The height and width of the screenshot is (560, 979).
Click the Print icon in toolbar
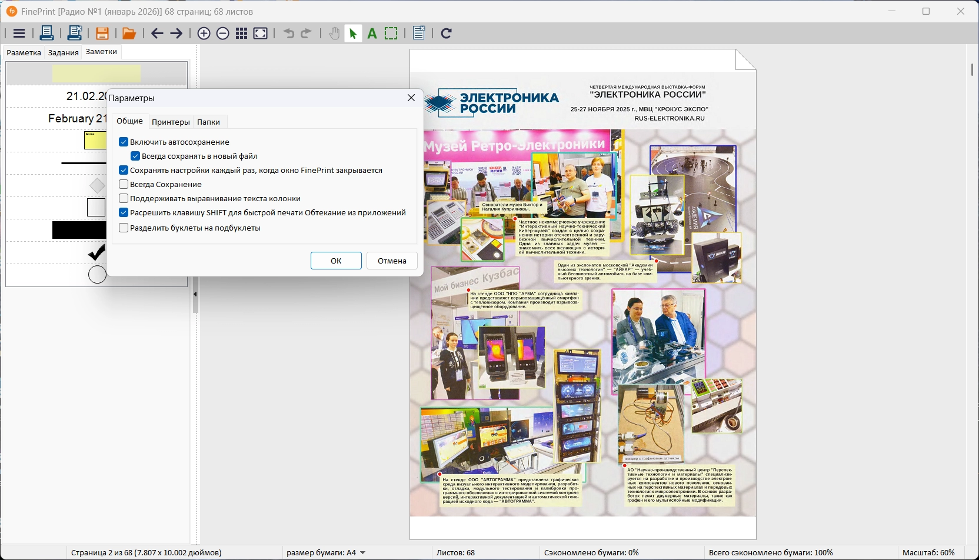tap(46, 34)
